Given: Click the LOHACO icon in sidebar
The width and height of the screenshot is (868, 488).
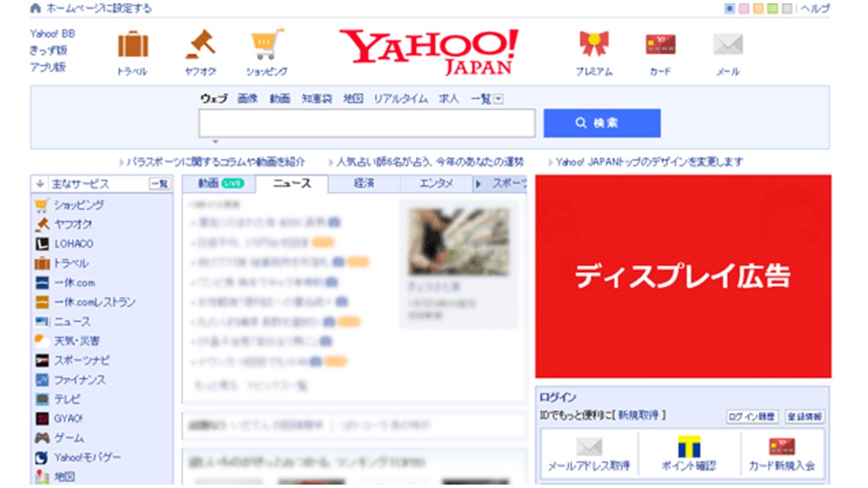Looking at the screenshot, I should click(42, 244).
